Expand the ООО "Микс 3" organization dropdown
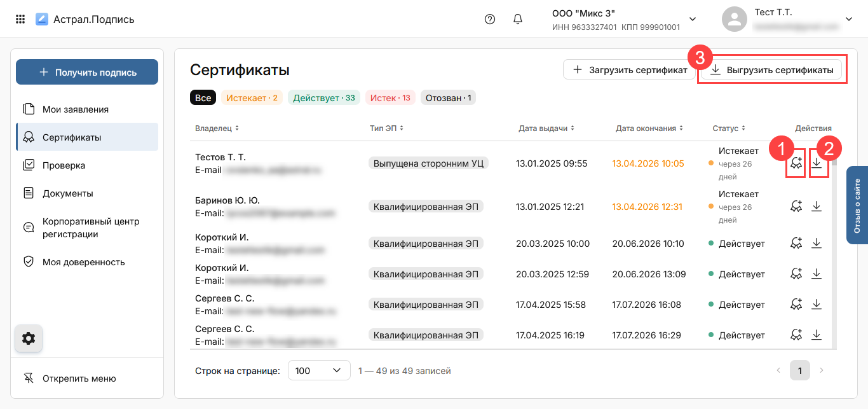 693,19
